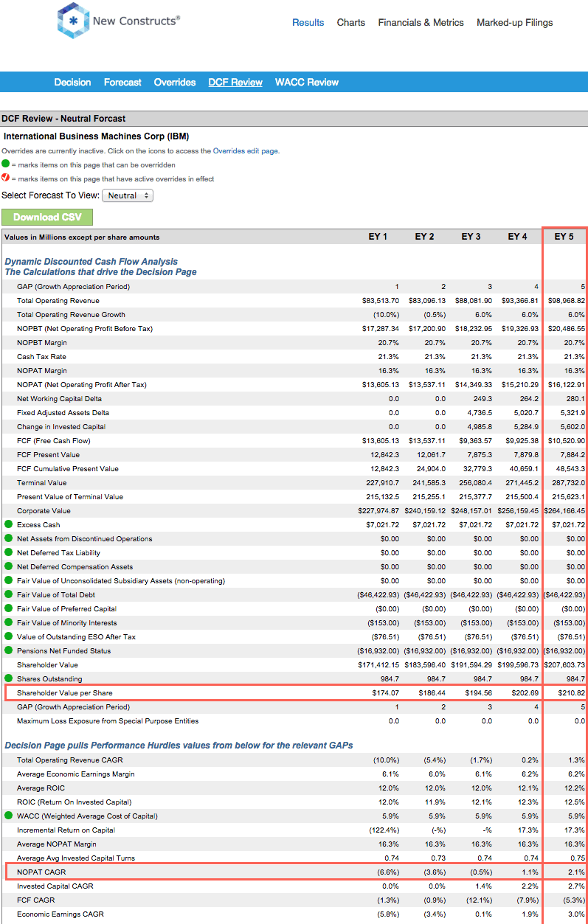Click the NOPBT Margin row label
The image size is (588, 924).
[42, 342]
